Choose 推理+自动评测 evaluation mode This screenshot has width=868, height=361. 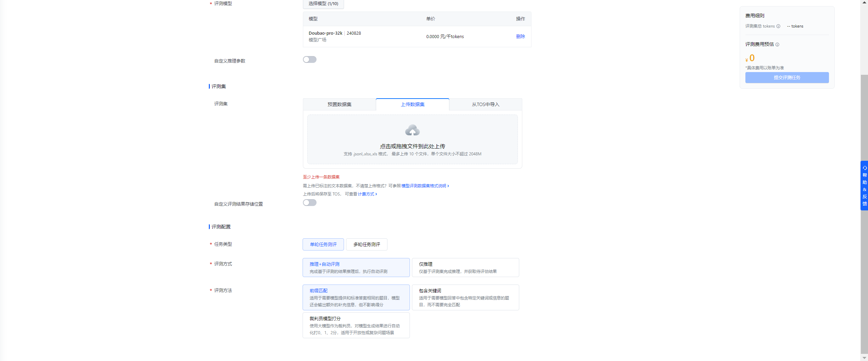pos(356,268)
